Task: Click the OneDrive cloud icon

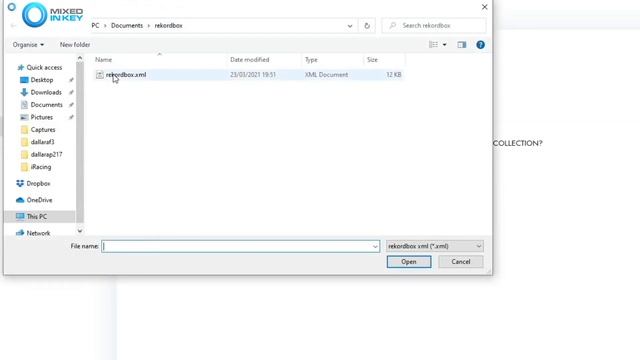Action: [20, 200]
